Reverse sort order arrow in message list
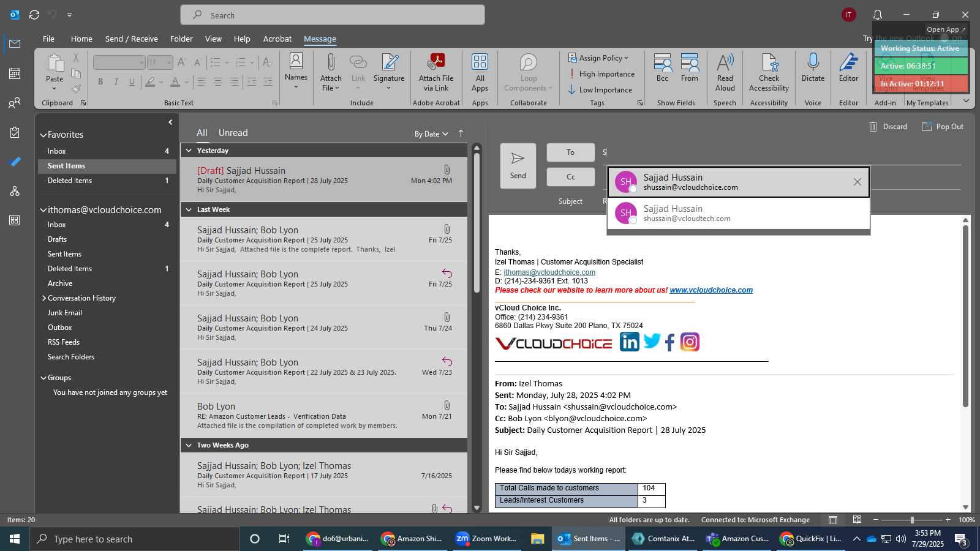Viewport: 980px width, 551px height. [461, 133]
